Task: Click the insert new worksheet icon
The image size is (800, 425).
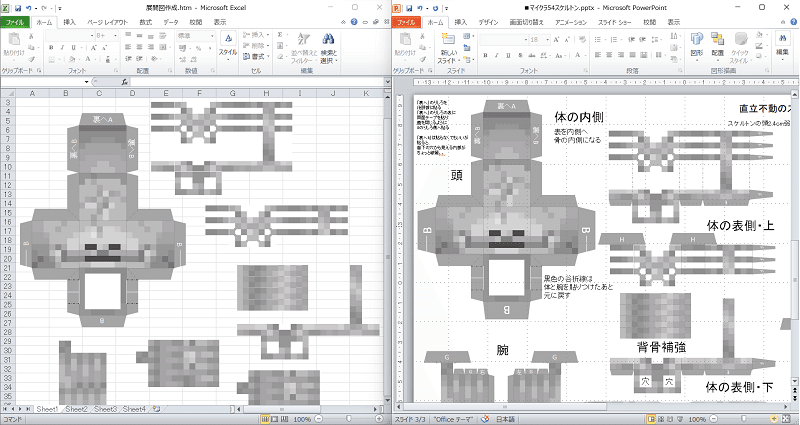Action: 156,409
